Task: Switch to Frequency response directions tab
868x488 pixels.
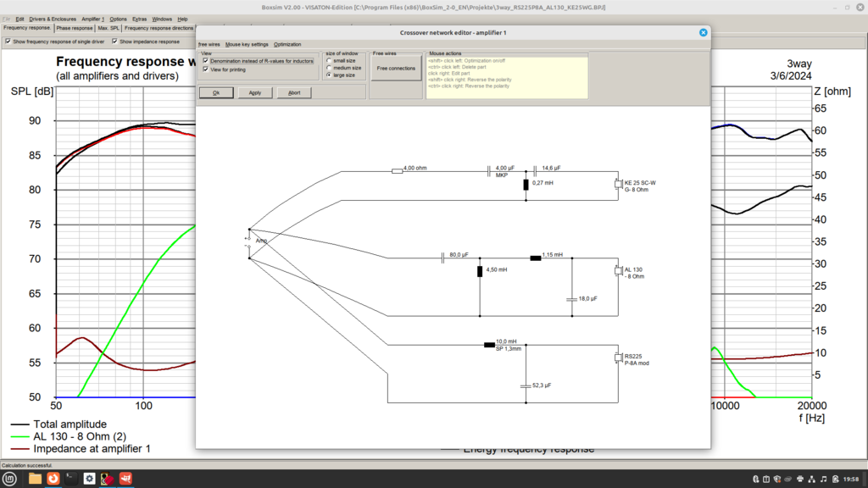Action: [159, 28]
